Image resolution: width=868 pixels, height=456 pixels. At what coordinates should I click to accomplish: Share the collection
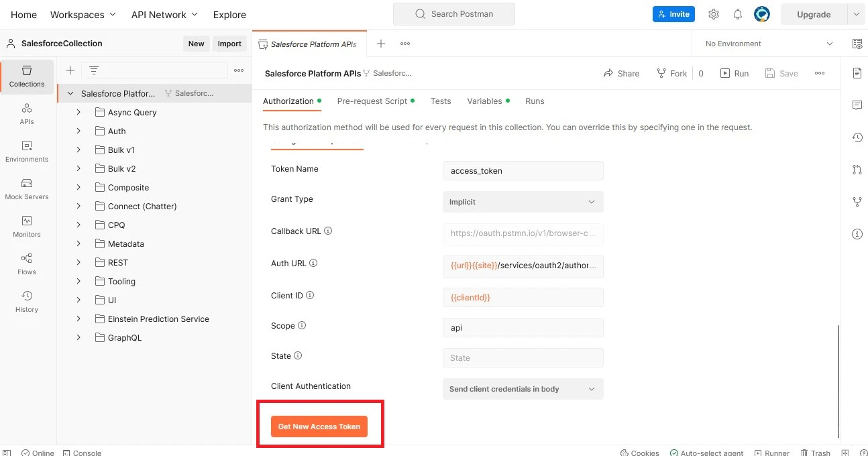click(x=621, y=73)
